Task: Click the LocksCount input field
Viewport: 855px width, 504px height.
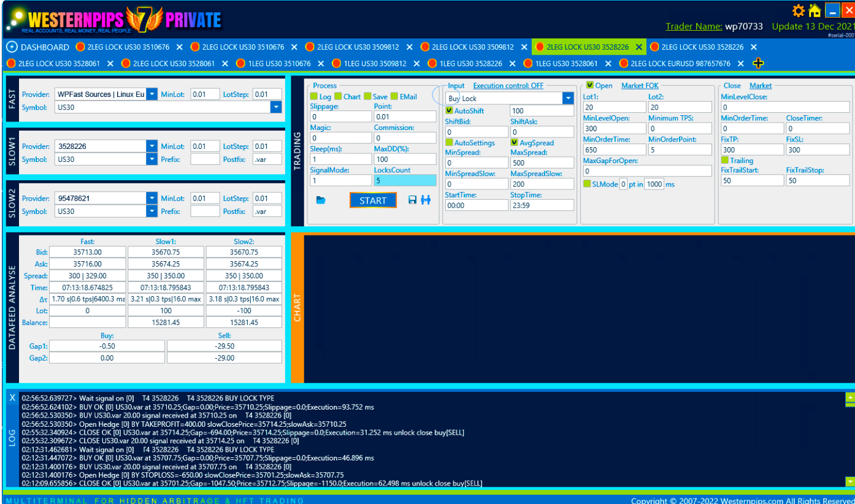Action: point(405,181)
